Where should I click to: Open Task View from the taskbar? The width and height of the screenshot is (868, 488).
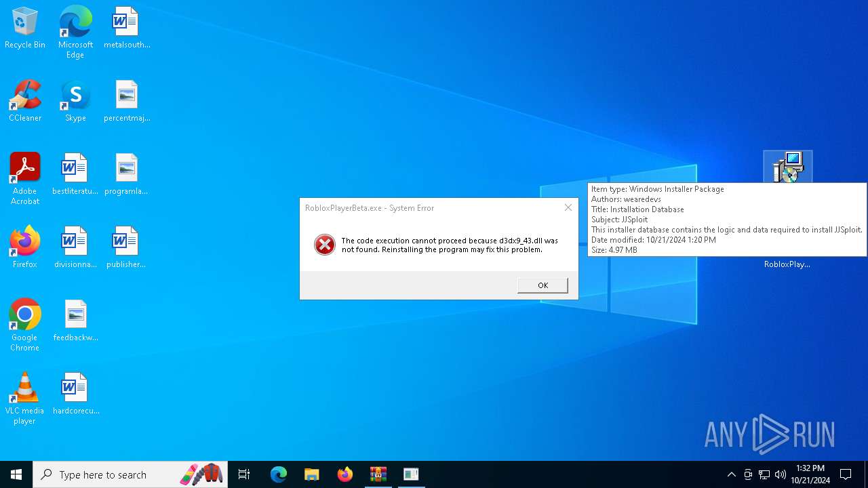(x=244, y=474)
